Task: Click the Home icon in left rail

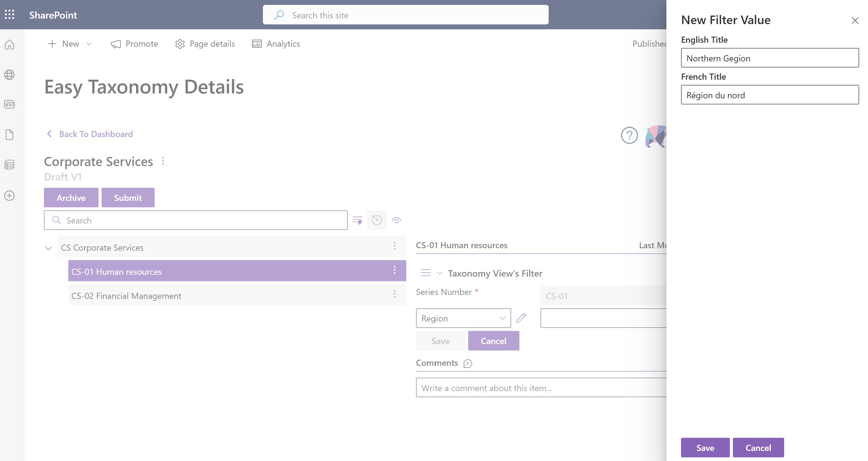Action: 9,45
